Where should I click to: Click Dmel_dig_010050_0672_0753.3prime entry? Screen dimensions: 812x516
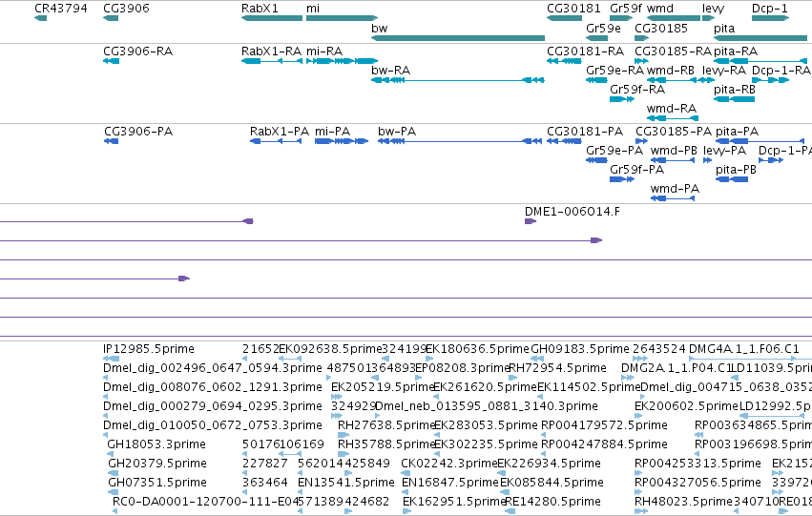[x=213, y=425]
